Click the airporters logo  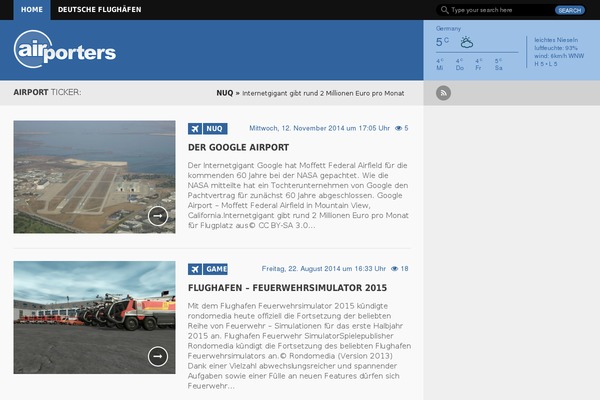pyautogui.click(x=65, y=49)
